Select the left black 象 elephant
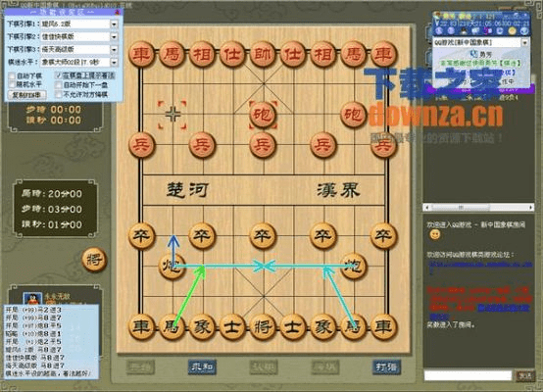Image resolution: width=543 pixels, height=392 pixels. point(202,326)
